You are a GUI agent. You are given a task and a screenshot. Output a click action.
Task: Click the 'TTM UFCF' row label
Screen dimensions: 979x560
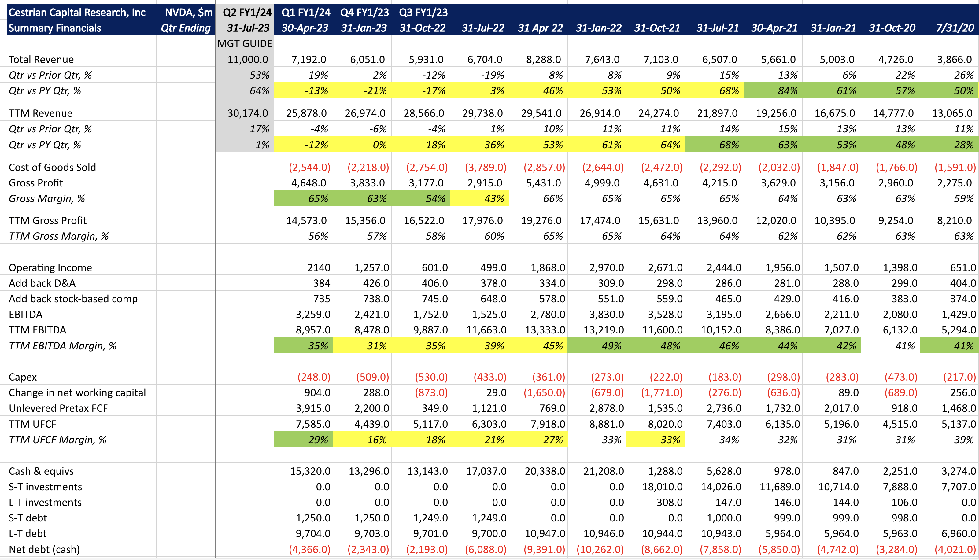point(32,424)
